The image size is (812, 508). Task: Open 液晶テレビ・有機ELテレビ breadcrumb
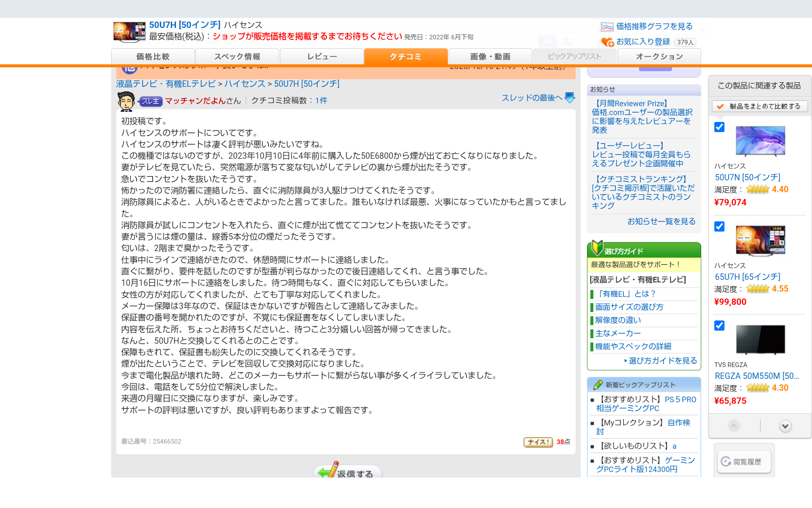pyautogui.click(x=166, y=84)
